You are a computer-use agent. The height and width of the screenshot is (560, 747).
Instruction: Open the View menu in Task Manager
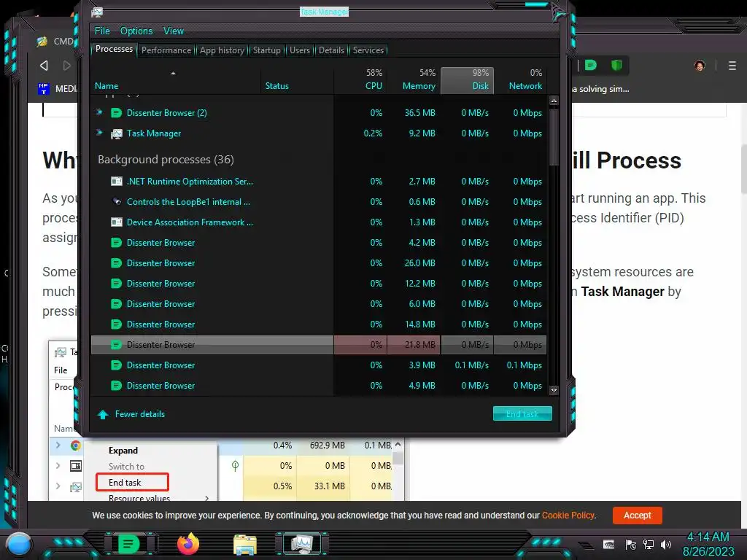[174, 31]
